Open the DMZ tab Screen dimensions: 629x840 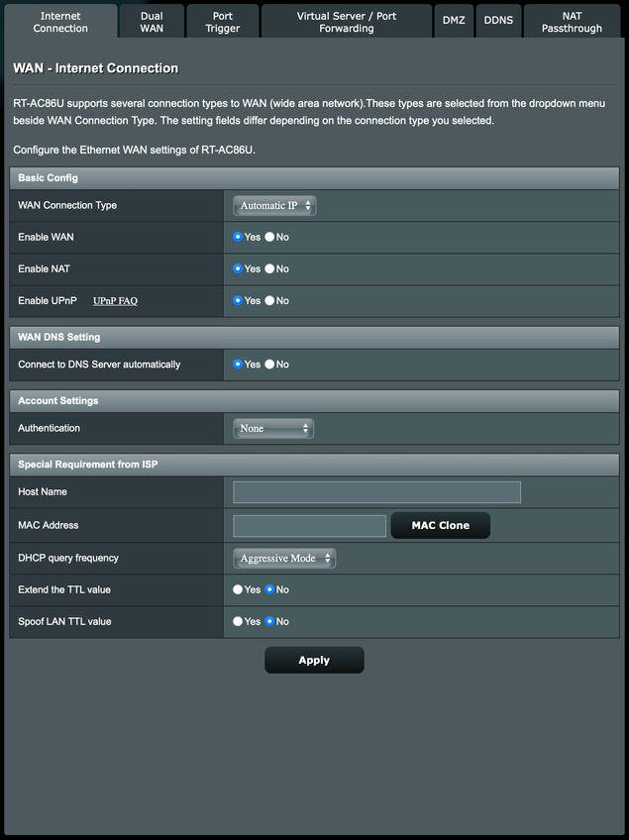click(454, 21)
